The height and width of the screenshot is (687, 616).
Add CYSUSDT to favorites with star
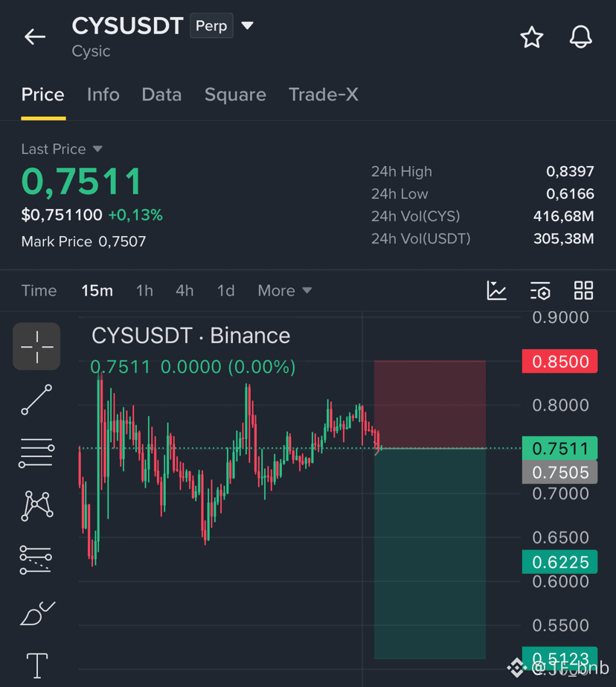tap(531, 36)
